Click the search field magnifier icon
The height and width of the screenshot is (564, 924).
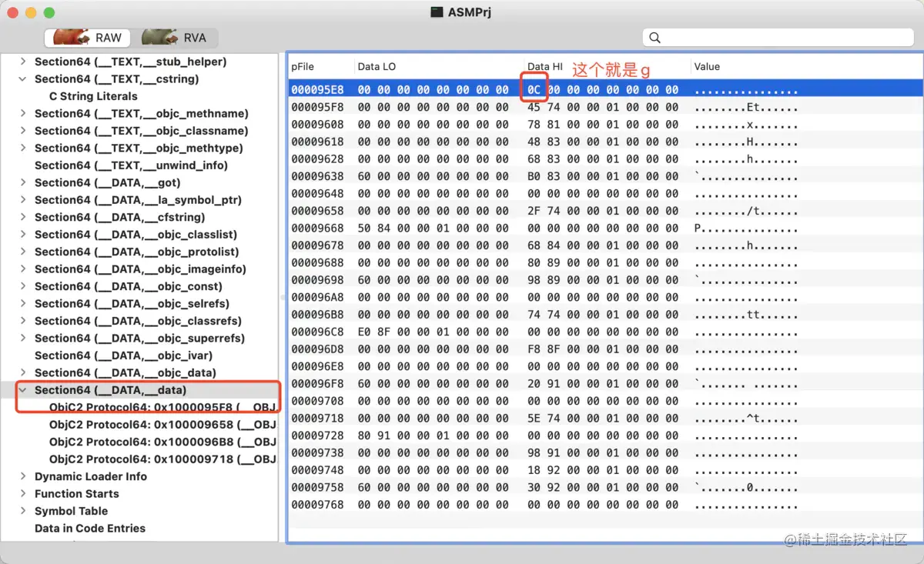tap(655, 37)
